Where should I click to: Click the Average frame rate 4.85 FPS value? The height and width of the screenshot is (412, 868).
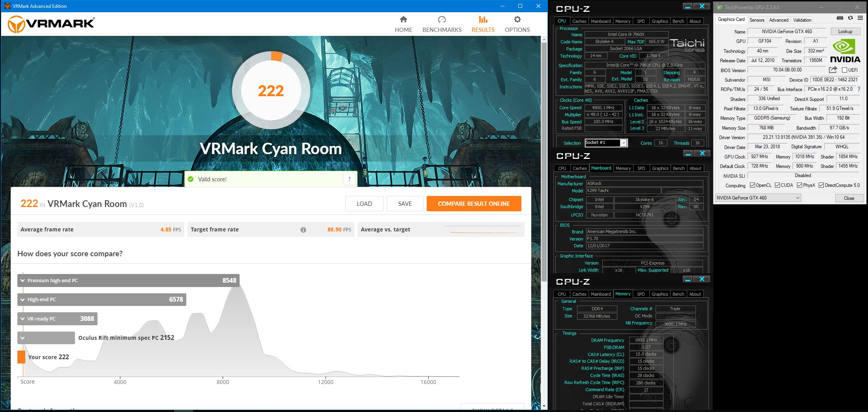171,229
